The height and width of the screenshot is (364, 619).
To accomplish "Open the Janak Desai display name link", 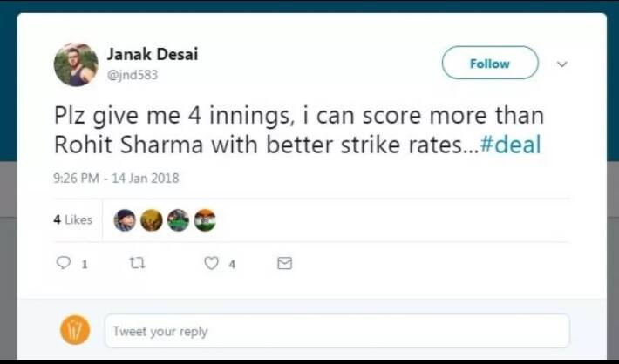I will tap(153, 54).
